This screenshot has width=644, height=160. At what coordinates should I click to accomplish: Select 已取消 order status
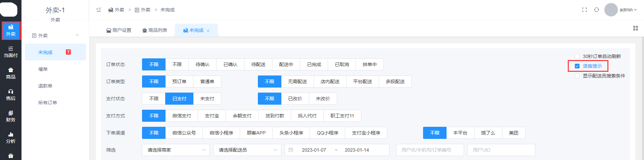click(x=342, y=64)
